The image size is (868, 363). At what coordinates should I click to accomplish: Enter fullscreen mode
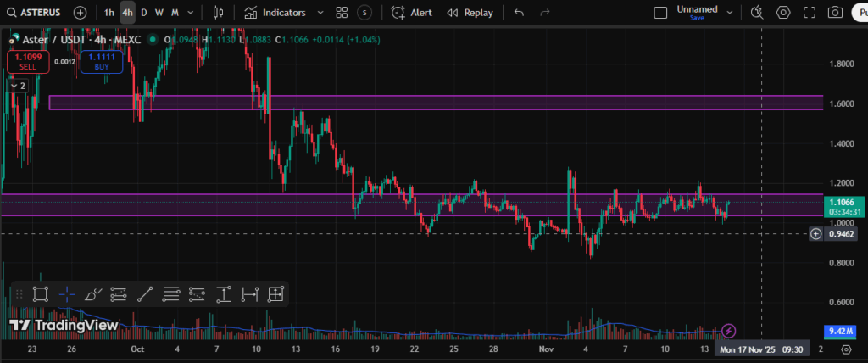810,13
